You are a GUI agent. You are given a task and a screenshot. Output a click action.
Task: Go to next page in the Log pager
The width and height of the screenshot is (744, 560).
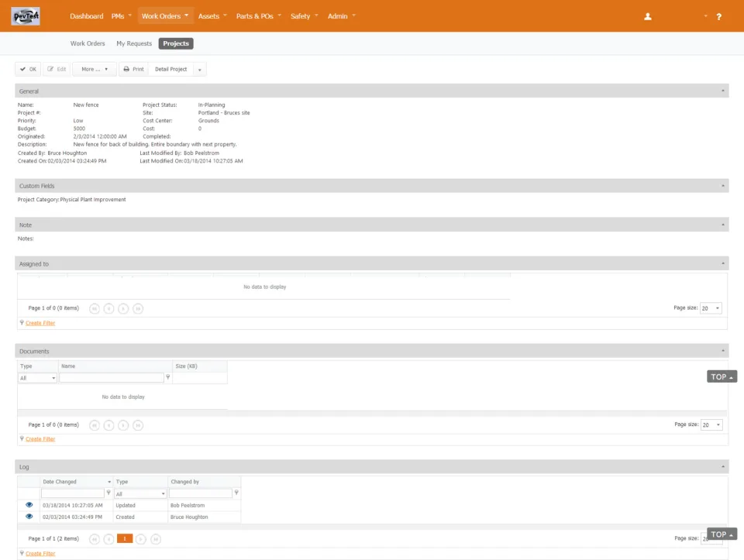point(141,539)
